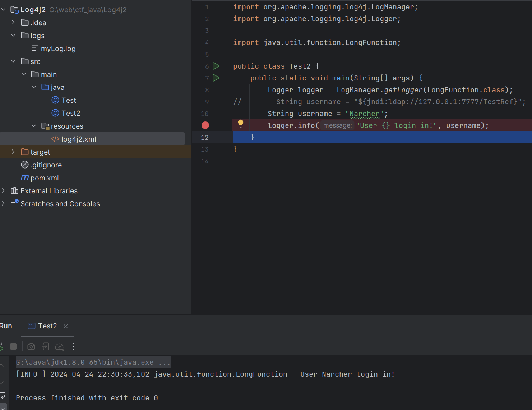Click the run gutter arrow beside main method
Screen dimensions: 532x410
(216, 78)
